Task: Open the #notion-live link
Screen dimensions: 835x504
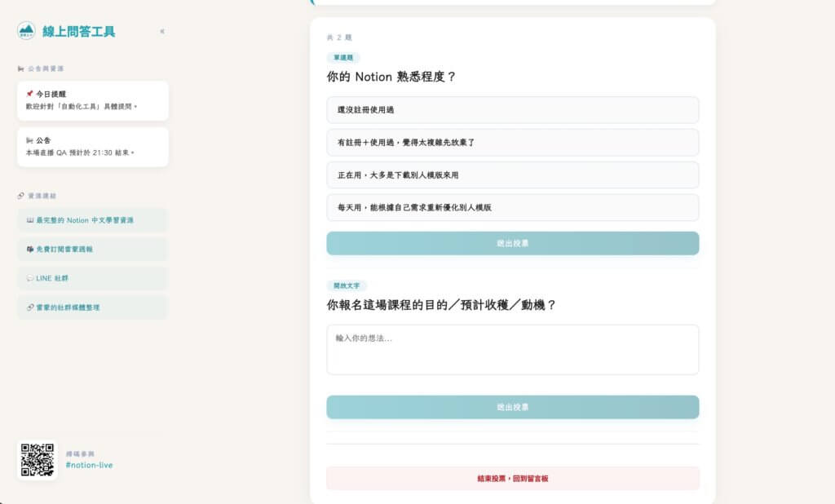Action: point(90,465)
